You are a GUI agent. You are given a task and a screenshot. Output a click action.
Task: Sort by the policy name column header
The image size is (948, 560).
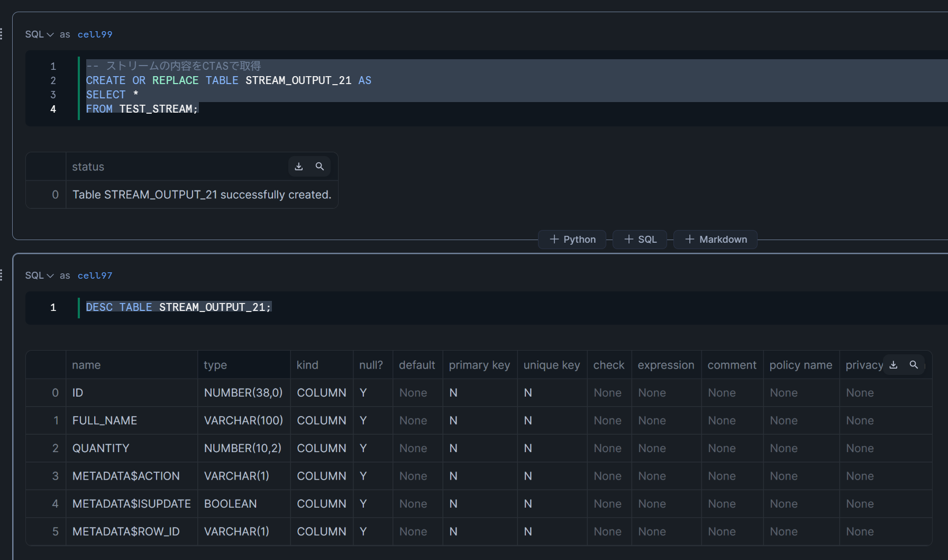point(801,365)
